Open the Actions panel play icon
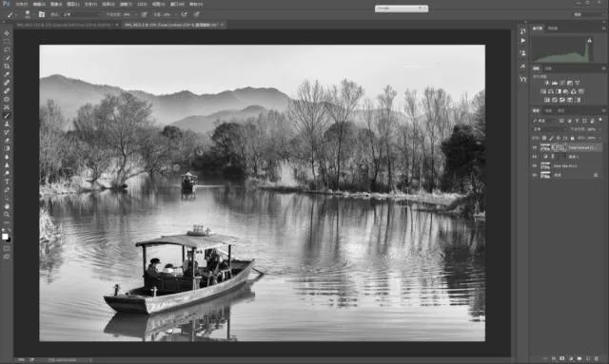Image resolution: width=609 pixels, height=364 pixels. pyautogui.click(x=522, y=40)
